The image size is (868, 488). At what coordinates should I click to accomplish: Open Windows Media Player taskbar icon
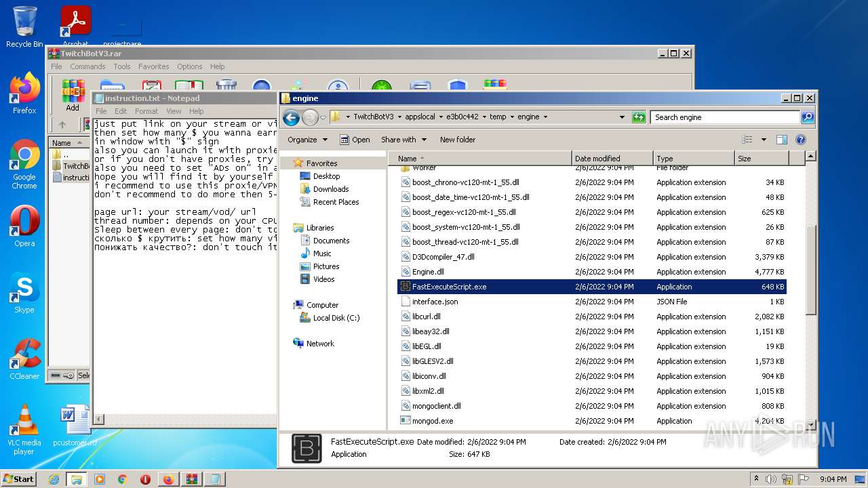pos(100,479)
